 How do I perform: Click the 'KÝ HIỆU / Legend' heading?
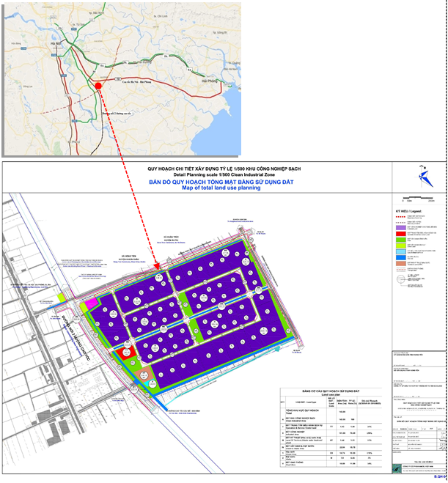pyautogui.click(x=409, y=210)
